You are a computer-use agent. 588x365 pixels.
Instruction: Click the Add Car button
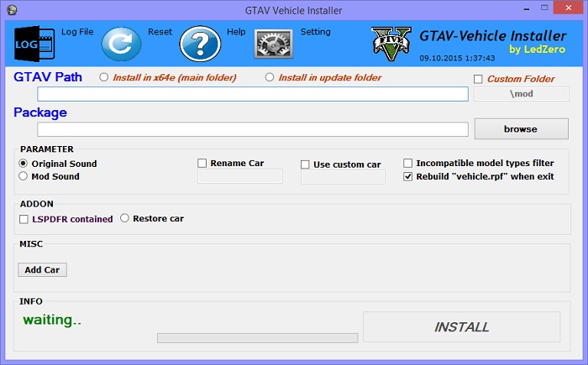pyautogui.click(x=42, y=270)
